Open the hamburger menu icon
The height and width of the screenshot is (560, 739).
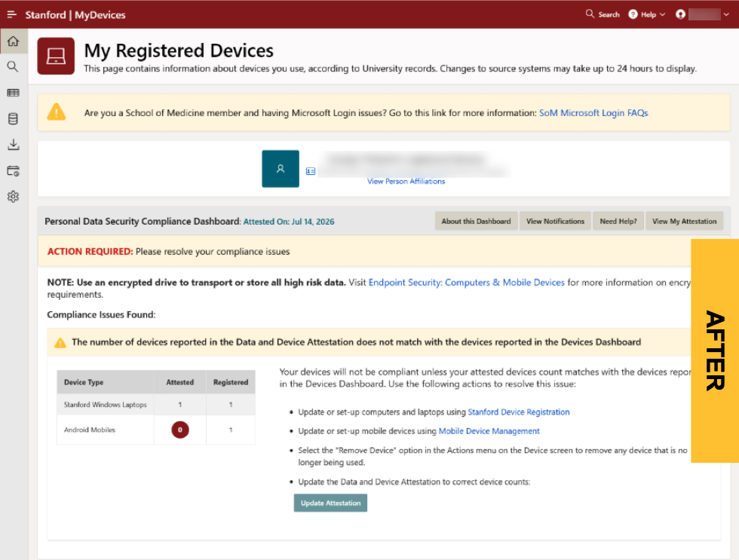point(12,14)
